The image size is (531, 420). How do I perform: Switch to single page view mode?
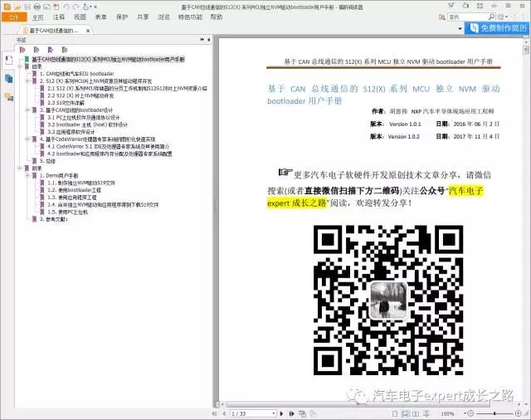pyautogui.click(x=397, y=413)
